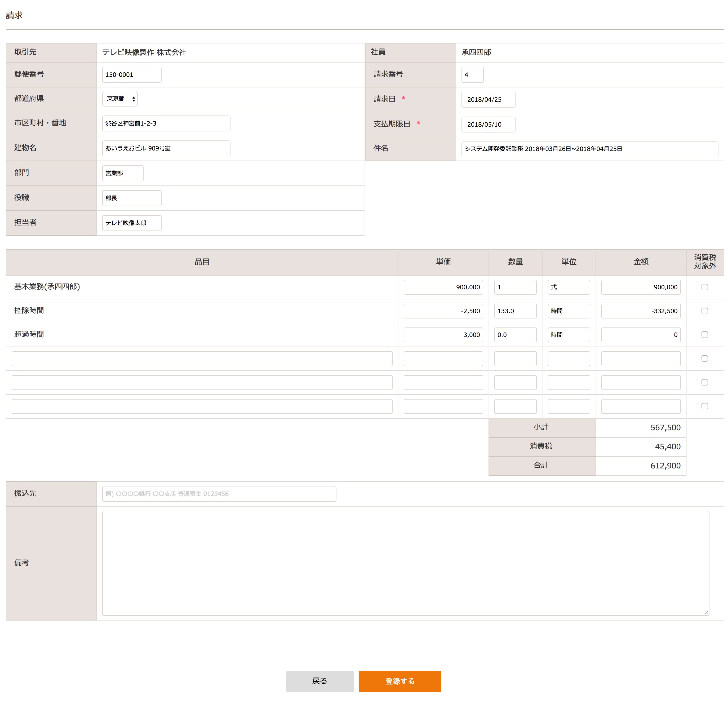
Task: Edit 数量 field with 1 in 基本業務 row
Action: (515, 287)
